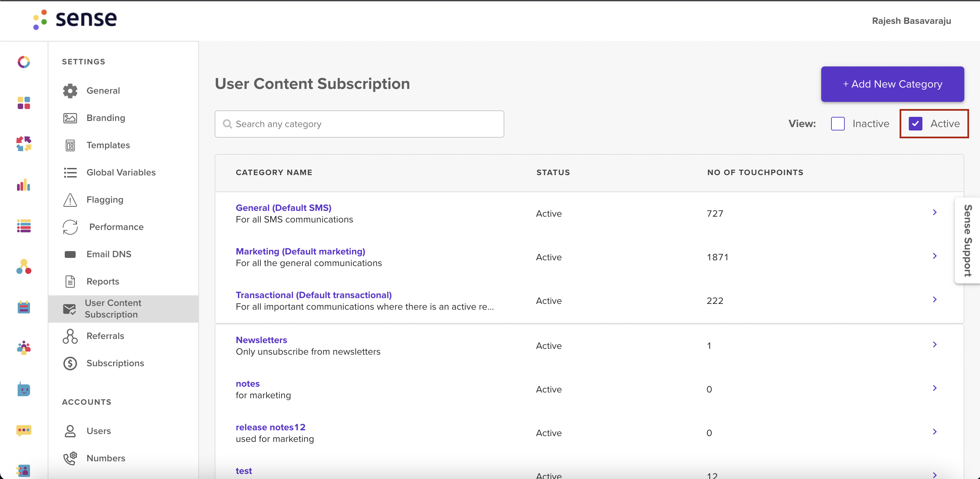Open the Sense Support side tab
Viewport: 980px width, 479px height.
click(967, 241)
